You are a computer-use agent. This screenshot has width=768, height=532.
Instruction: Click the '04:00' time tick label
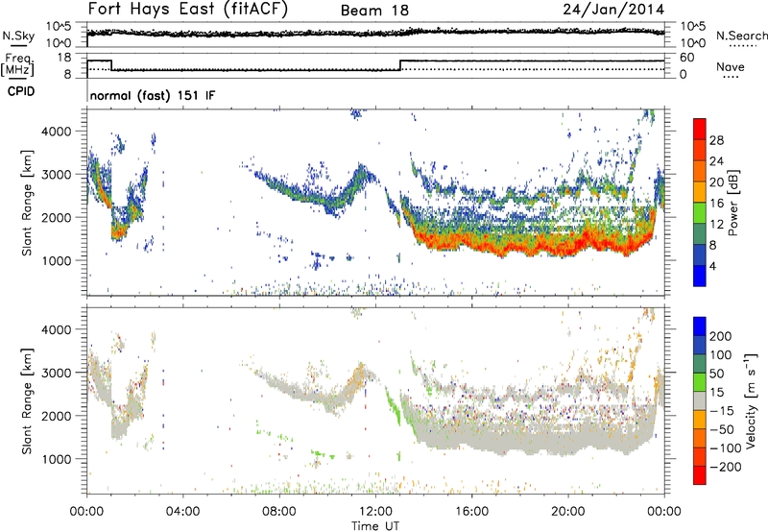coord(182,512)
